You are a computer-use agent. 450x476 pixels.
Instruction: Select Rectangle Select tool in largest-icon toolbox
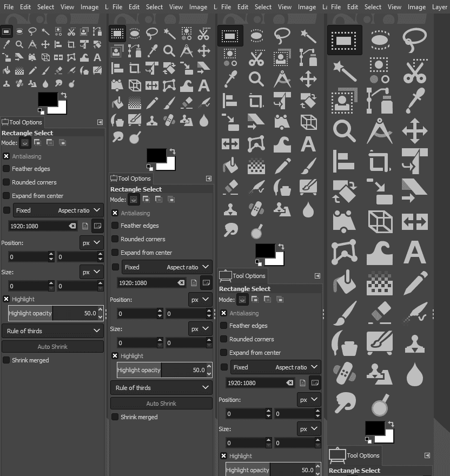(x=345, y=40)
